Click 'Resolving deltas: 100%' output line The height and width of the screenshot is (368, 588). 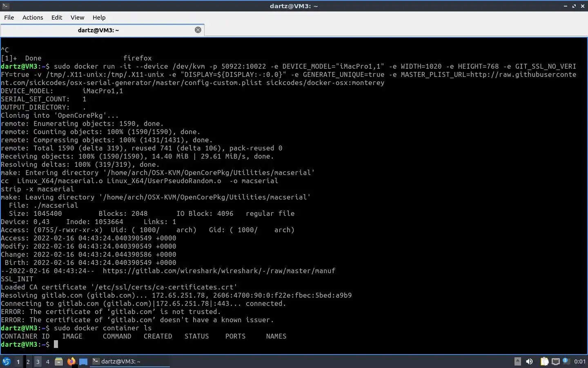point(80,164)
